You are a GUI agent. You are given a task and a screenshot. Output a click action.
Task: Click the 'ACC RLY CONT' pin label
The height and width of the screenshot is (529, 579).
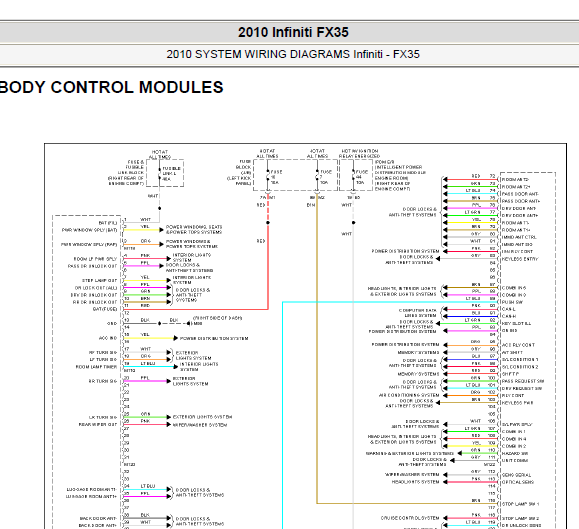518,345
